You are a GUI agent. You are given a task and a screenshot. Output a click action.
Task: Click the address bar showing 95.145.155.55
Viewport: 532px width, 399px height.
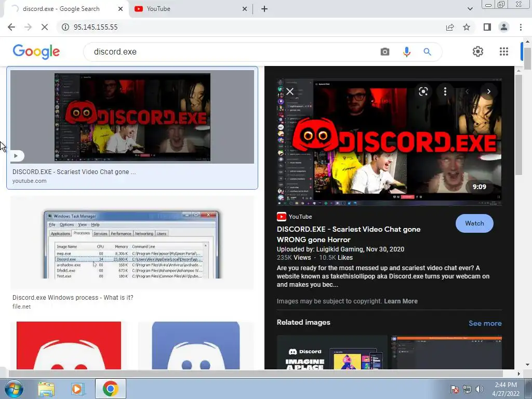click(x=251, y=27)
